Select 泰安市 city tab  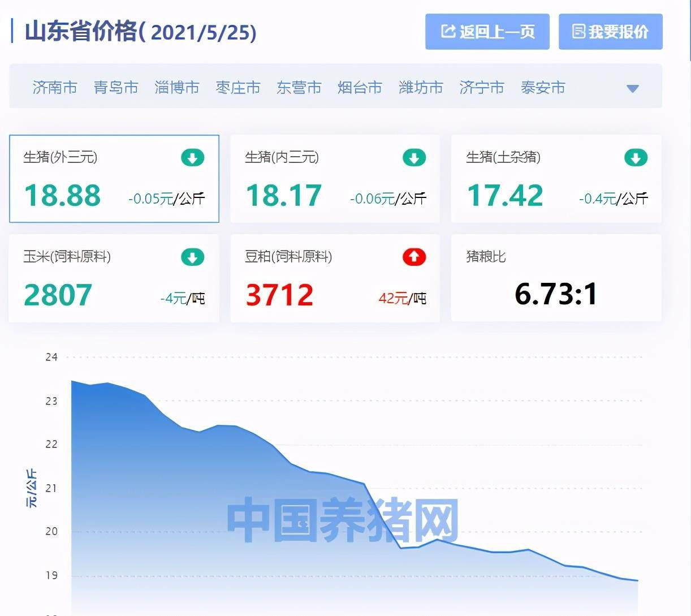pos(543,88)
